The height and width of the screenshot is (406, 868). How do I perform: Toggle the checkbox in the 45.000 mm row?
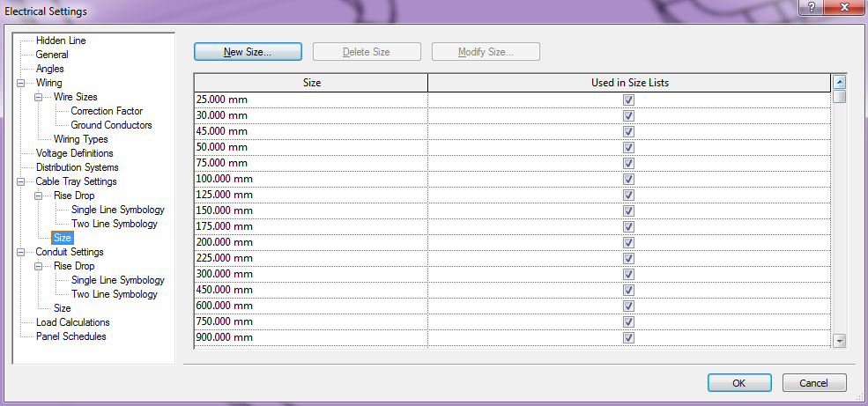coord(628,131)
